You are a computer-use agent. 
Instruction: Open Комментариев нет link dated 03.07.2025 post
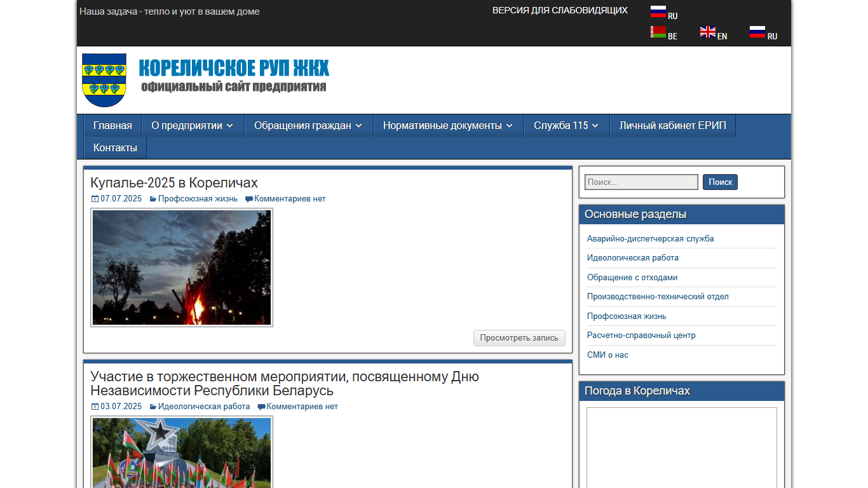click(x=302, y=407)
